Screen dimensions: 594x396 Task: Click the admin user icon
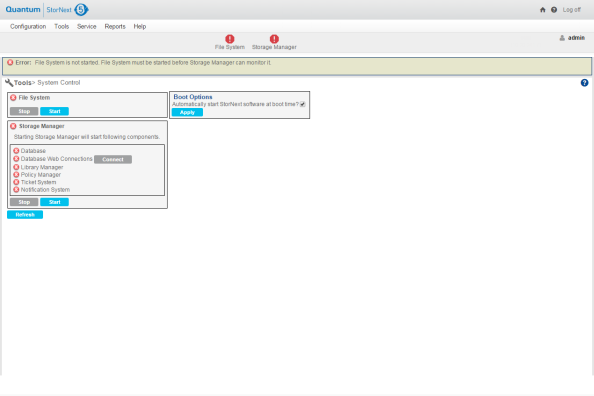pos(562,38)
